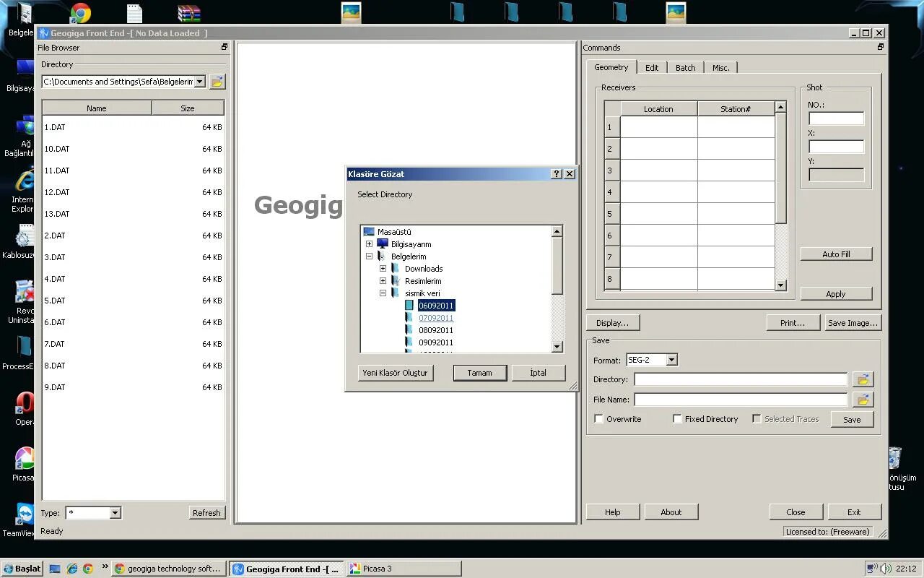This screenshot has width=924, height=578.
Task: Select folder 07092011 in tree
Action: 436,318
